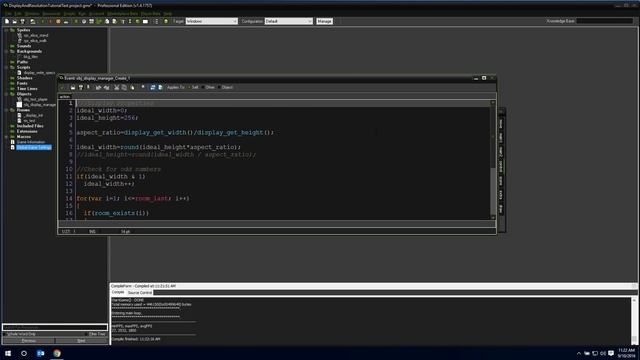640x360 pixels.
Task: Click the Open project folder icon
Action: (15, 21)
